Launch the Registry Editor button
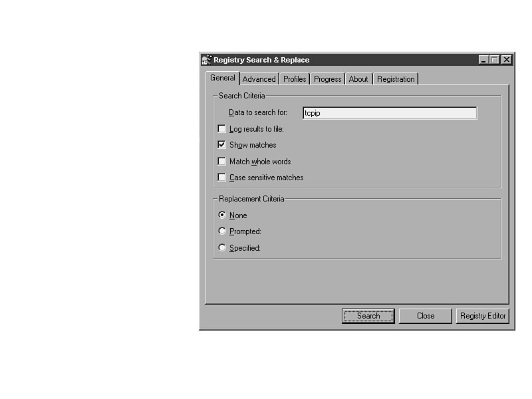 click(x=483, y=316)
